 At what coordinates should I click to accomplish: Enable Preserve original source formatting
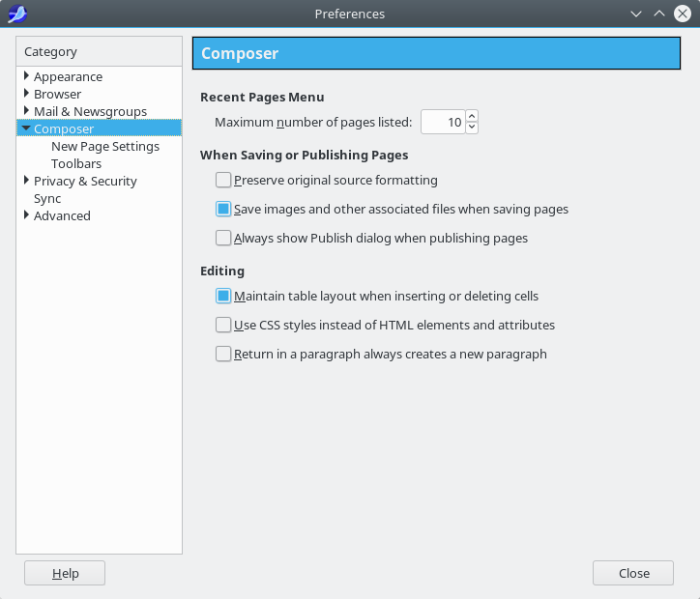pos(223,180)
